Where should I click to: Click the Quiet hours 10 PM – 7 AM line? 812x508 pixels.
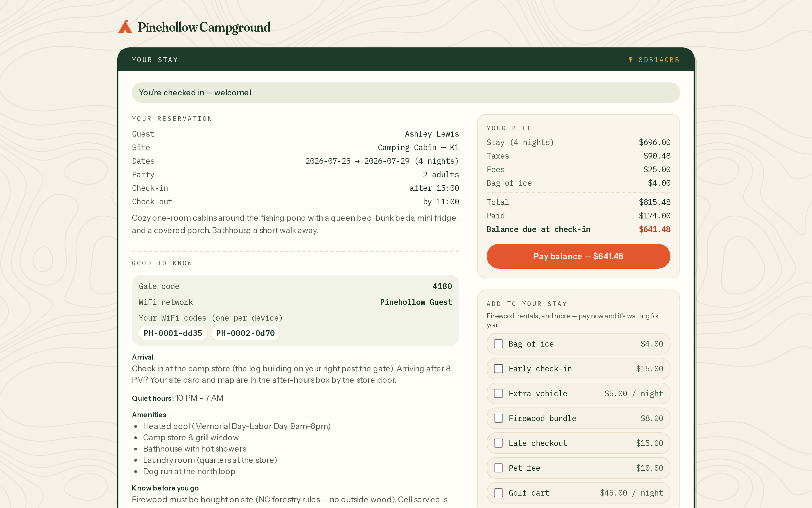178,398
